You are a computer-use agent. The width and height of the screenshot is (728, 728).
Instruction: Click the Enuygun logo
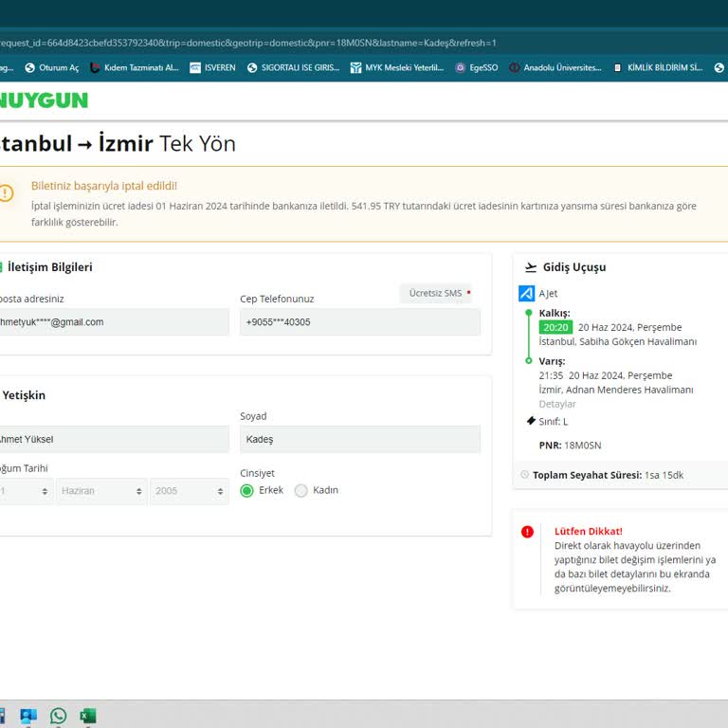pyautogui.click(x=43, y=100)
